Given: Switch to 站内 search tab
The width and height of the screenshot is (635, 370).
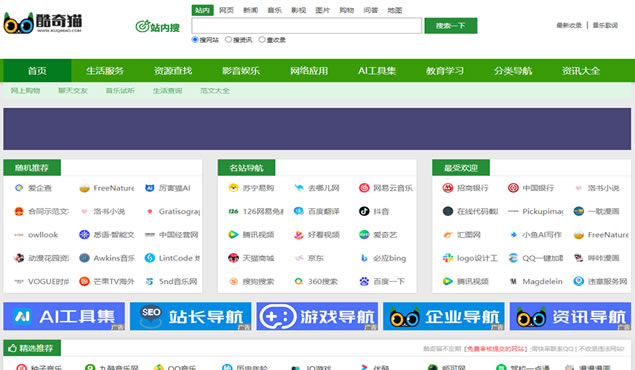Looking at the screenshot, I should tap(202, 10).
